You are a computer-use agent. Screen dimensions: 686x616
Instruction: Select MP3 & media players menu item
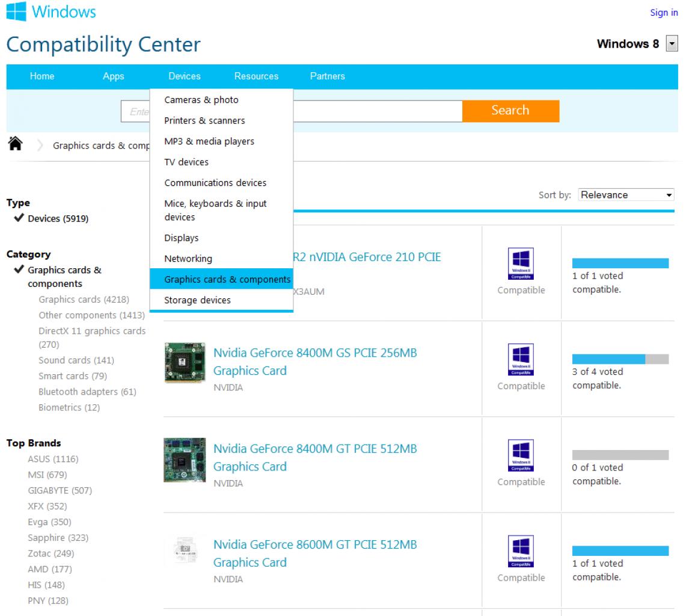tap(221, 141)
